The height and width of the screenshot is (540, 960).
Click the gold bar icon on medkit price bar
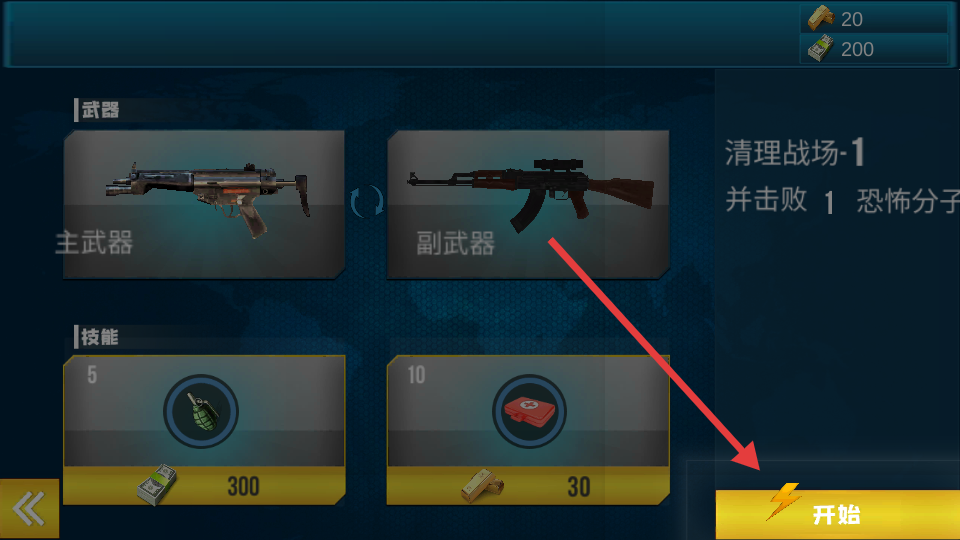tap(482, 486)
